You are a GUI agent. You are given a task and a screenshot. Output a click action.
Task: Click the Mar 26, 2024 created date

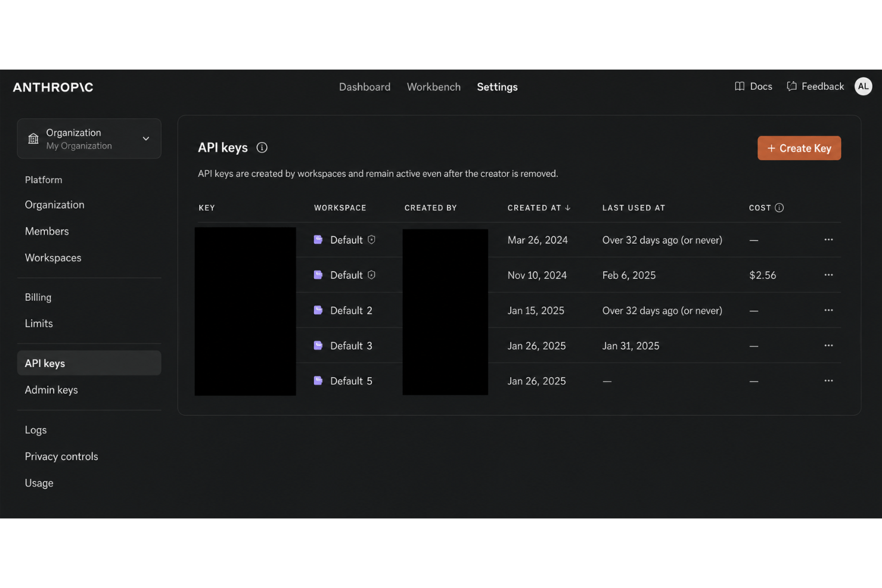[x=538, y=240]
